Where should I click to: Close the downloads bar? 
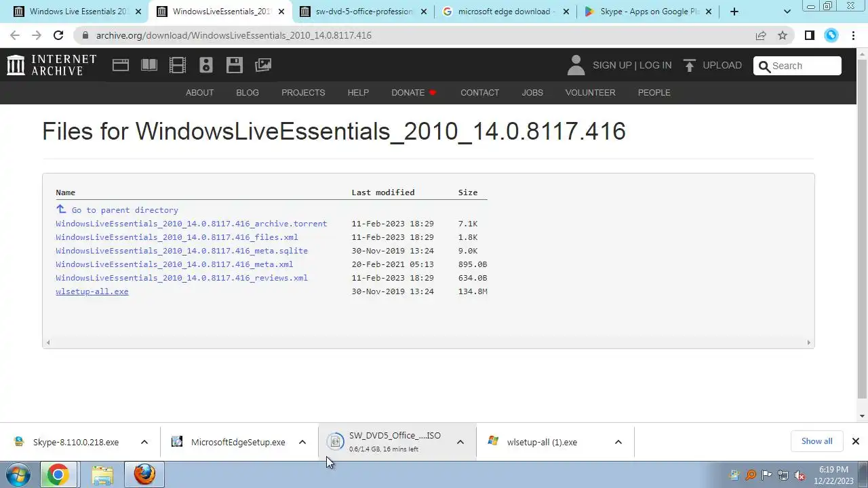tap(856, 441)
